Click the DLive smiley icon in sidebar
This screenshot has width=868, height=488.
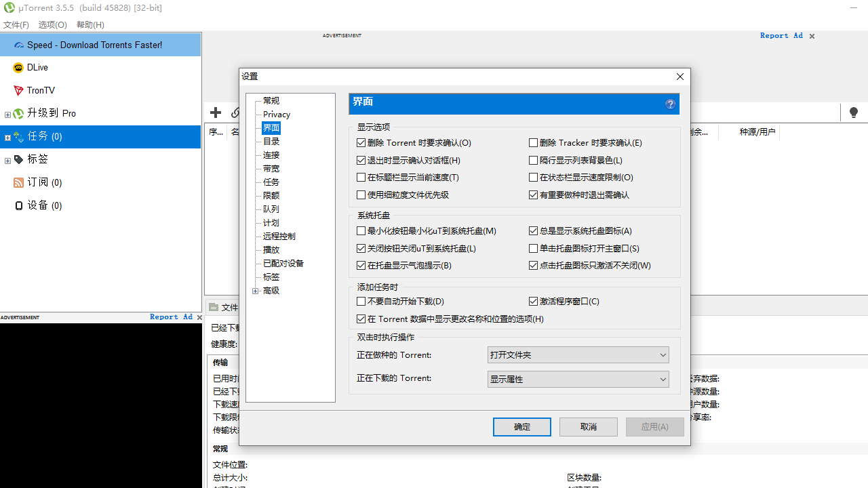point(18,67)
